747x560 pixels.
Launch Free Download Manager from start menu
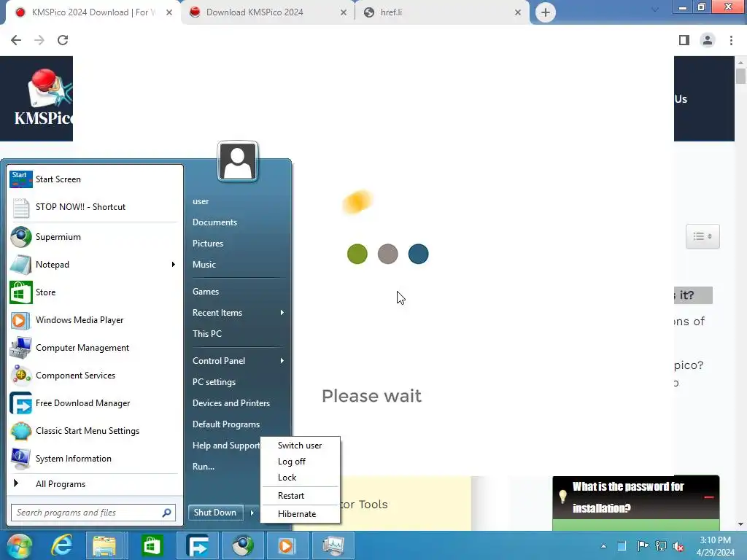click(x=94, y=402)
